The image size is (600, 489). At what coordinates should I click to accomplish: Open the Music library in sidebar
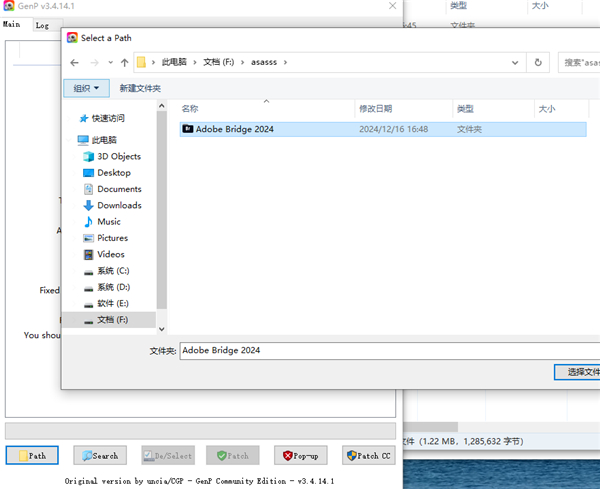[108, 222]
